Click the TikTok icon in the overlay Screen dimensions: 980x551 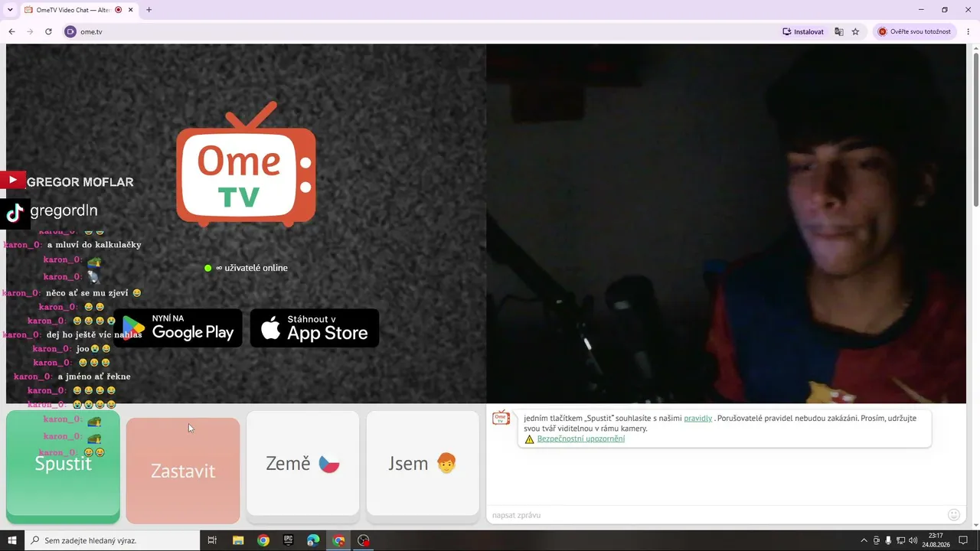[x=15, y=214]
